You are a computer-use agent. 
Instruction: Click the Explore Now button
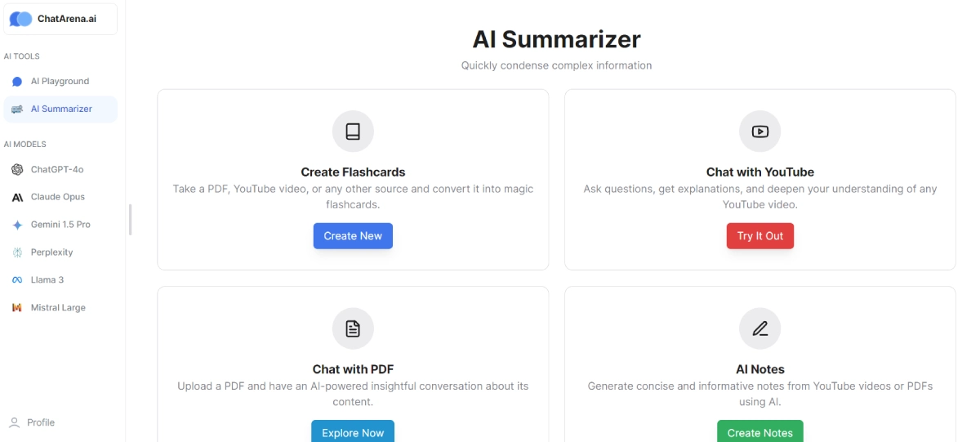click(x=353, y=432)
